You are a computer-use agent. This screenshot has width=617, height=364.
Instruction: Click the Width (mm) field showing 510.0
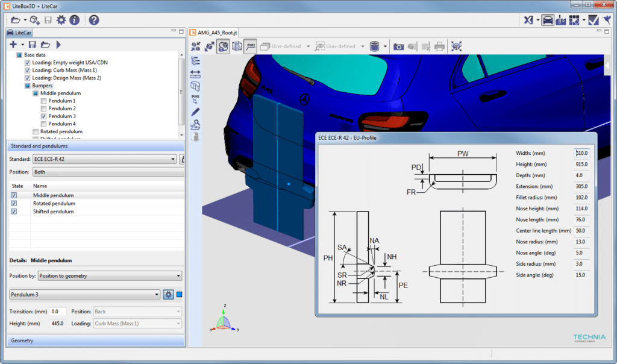(581, 153)
